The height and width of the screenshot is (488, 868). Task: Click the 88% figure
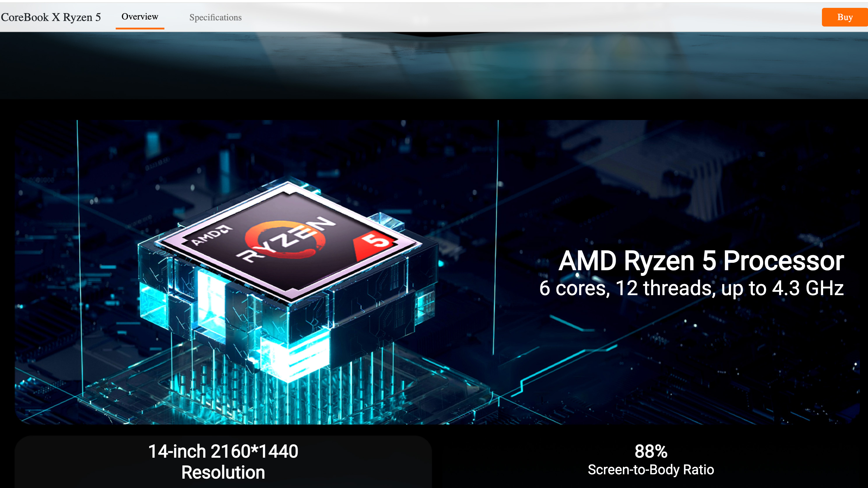pos(651,451)
